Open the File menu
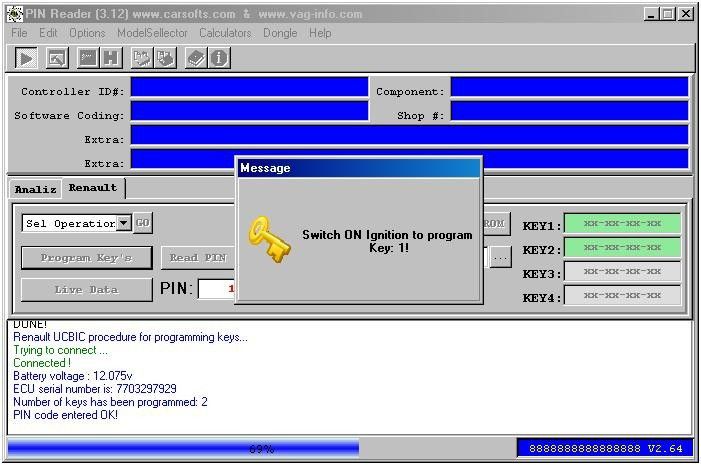The image size is (701, 465). click(x=19, y=33)
